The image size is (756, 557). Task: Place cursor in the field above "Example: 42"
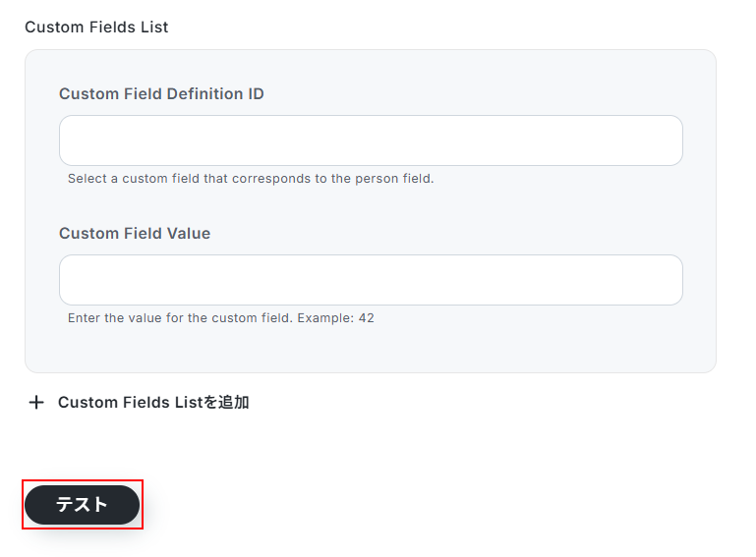371,280
